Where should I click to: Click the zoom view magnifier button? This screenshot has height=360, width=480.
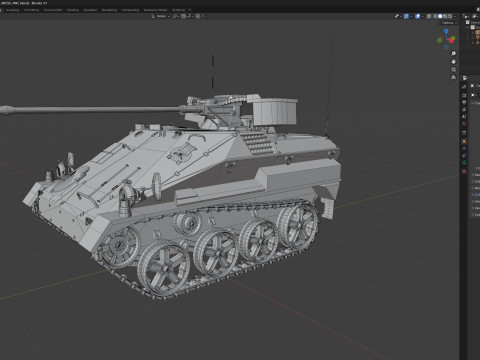[453, 53]
